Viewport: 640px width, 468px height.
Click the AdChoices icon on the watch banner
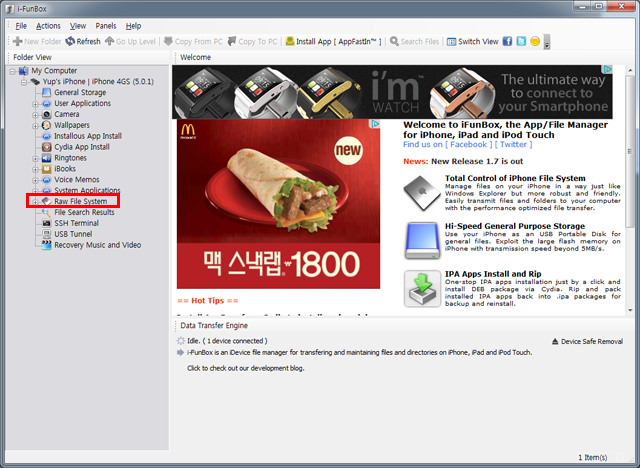[607, 69]
